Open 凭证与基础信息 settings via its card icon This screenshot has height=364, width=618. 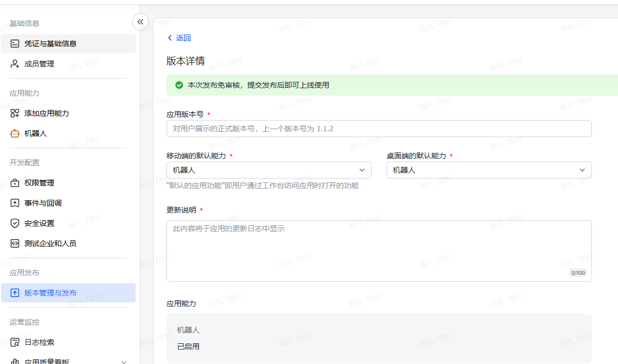14,44
